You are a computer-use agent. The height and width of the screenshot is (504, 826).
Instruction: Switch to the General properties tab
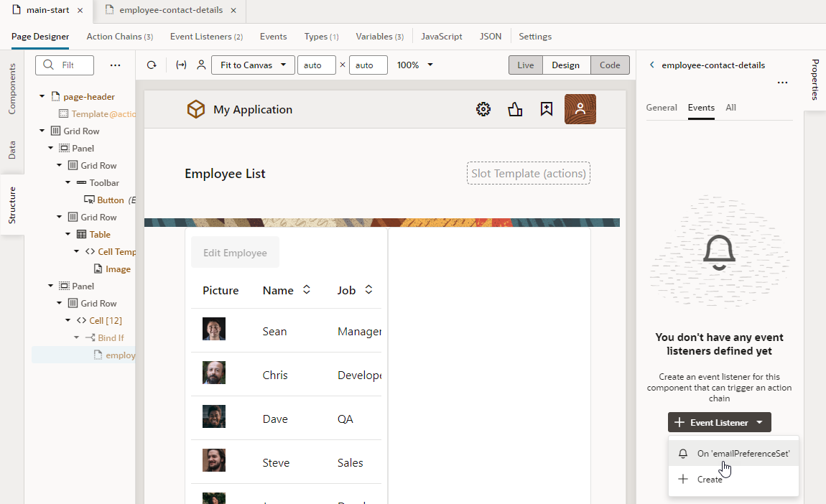[661, 108]
